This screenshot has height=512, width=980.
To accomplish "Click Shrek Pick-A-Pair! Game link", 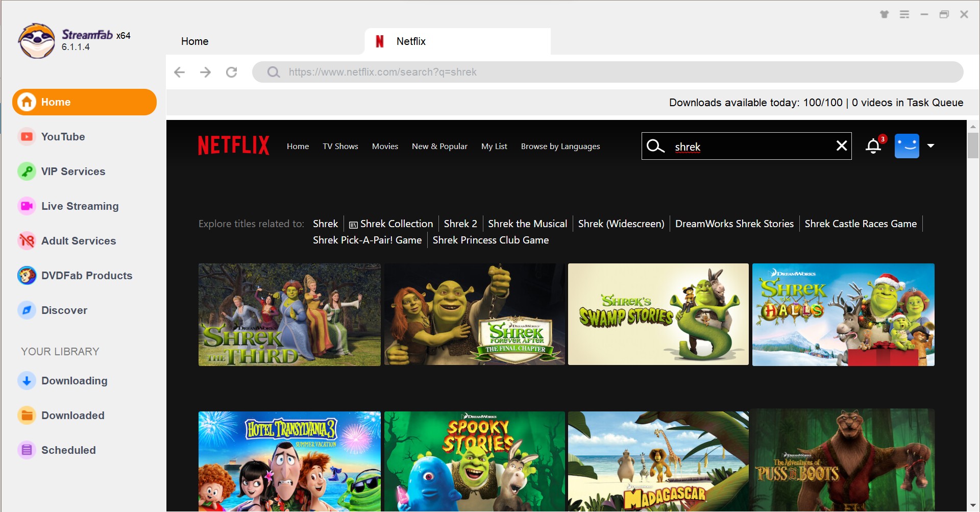I will [x=367, y=240].
